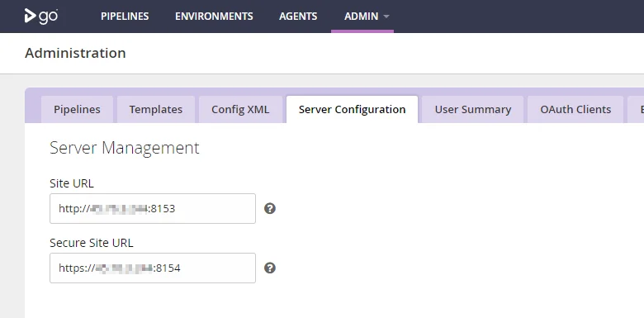644x318 pixels.
Task: Click the Administration page heading
Action: (76, 53)
